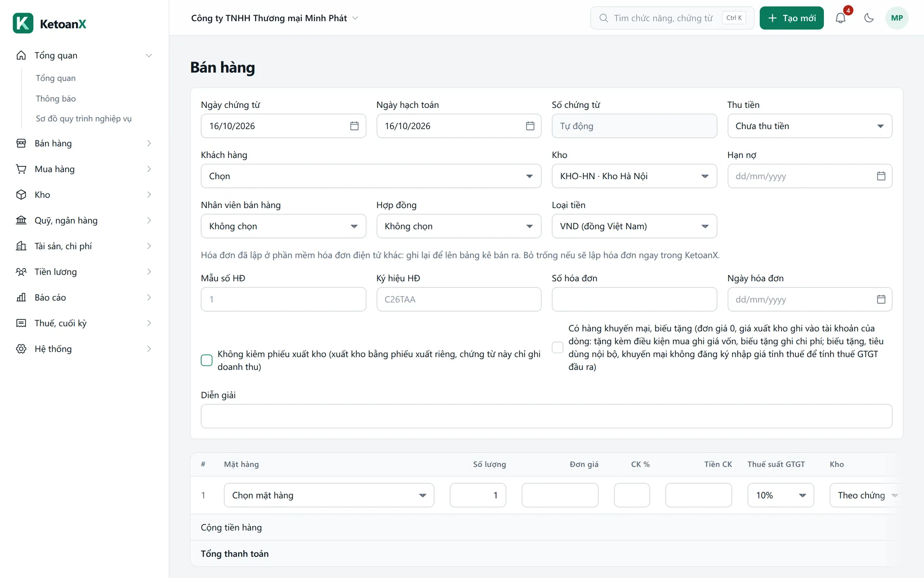Open the Loại tiền VND dropdown
Viewport: 924px width, 578px height.
point(634,226)
